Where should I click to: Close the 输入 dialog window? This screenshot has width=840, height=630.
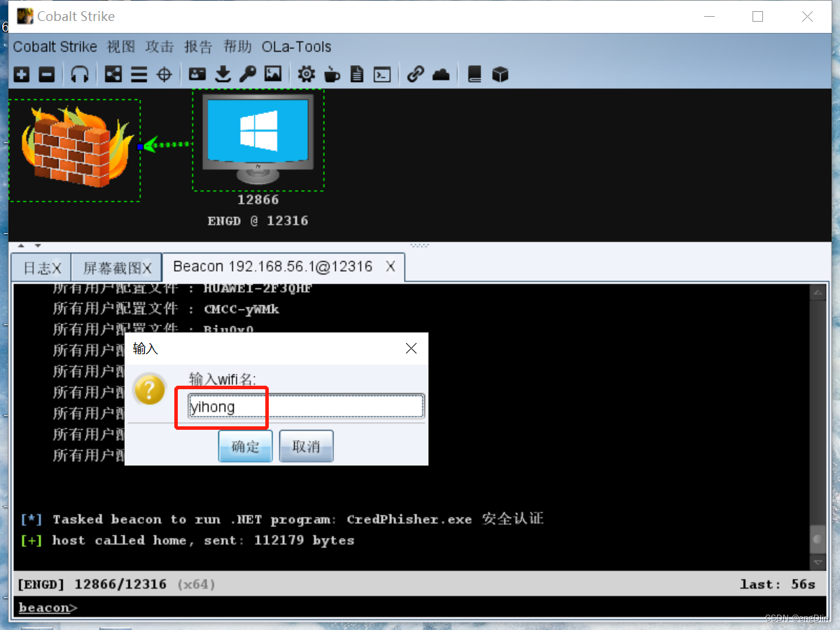[411, 349]
